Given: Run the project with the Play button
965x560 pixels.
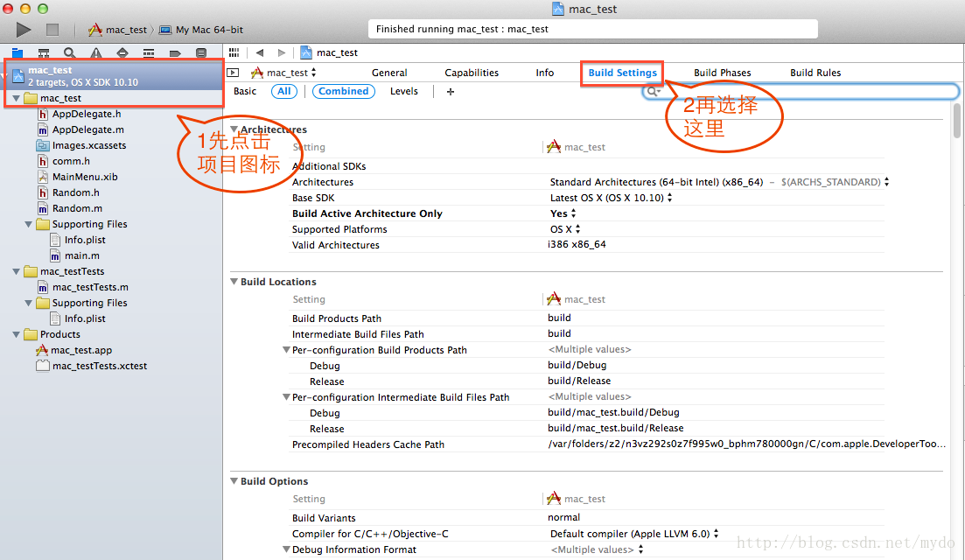Looking at the screenshot, I should (24, 29).
